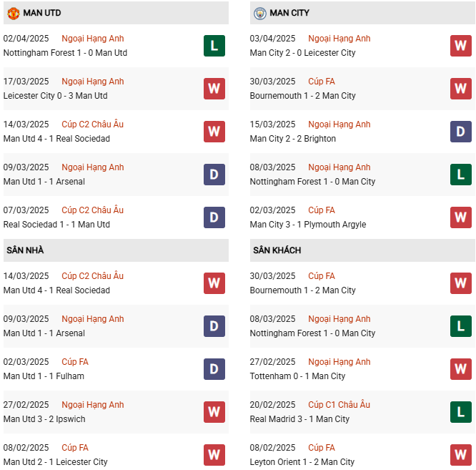The height and width of the screenshot is (470, 476).
Task: Click the MAN CITY team header
Action: coord(289,13)
